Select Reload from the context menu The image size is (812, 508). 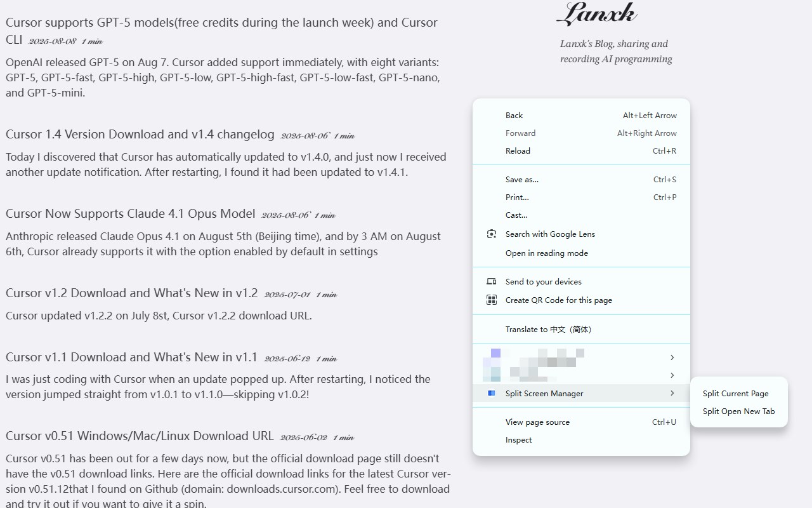(581, 150)
